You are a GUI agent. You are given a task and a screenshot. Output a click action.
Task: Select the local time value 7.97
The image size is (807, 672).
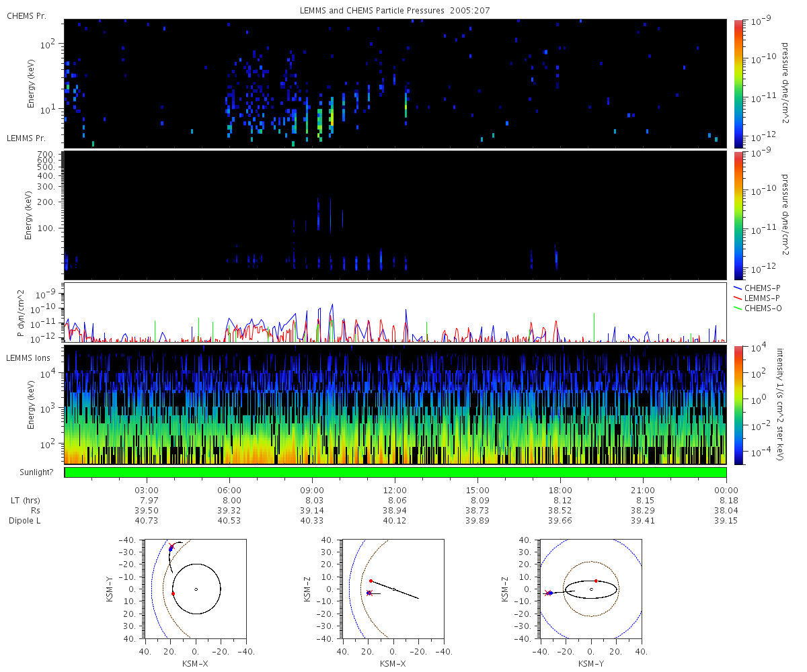147,501
